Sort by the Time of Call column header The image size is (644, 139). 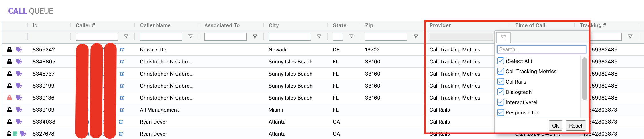[530, 25]
